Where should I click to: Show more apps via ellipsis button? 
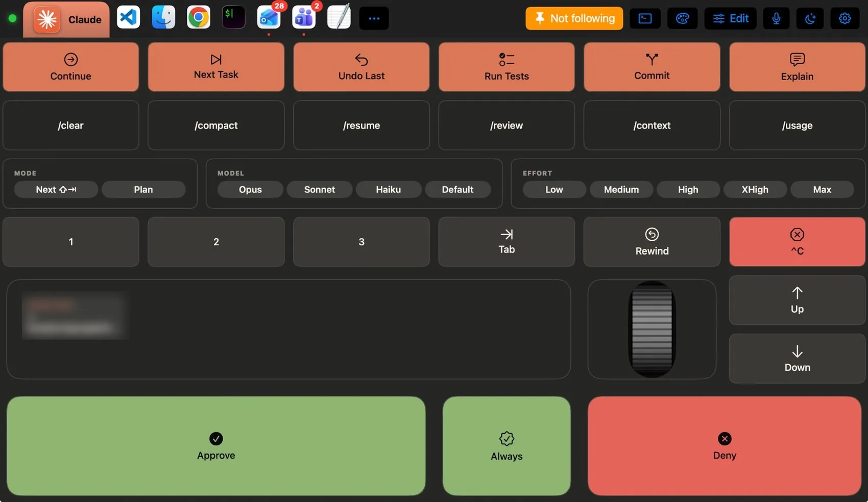374,18
